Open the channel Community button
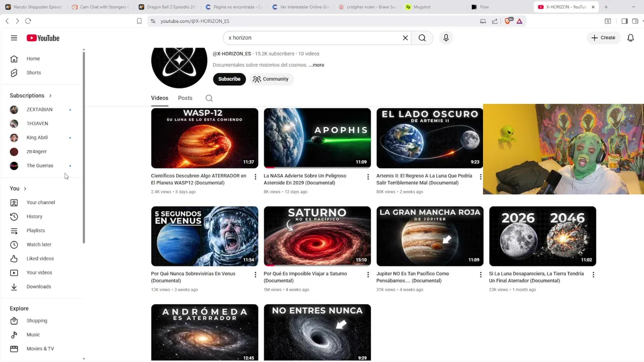 point(271,79)
